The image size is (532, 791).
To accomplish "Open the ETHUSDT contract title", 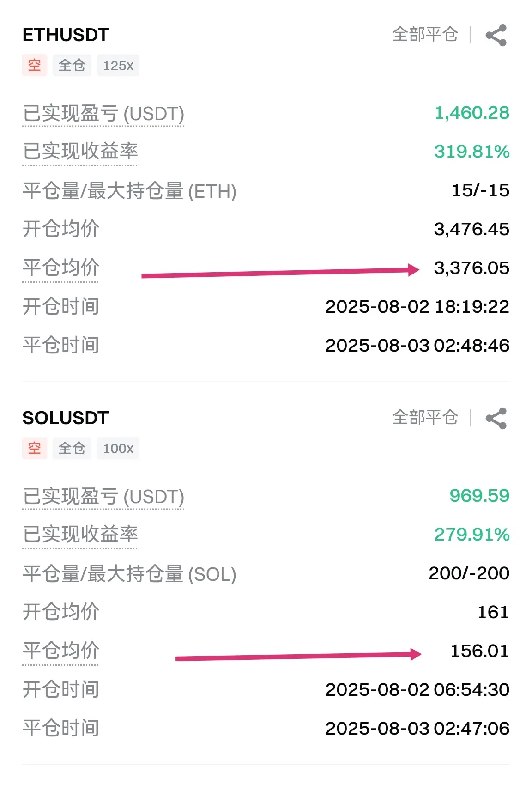I will tap(66, 35).
